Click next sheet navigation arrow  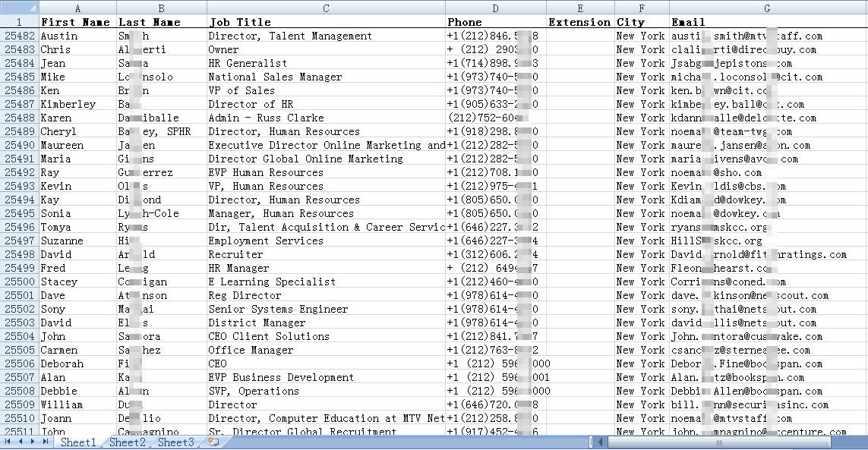[x=33, y=442]
